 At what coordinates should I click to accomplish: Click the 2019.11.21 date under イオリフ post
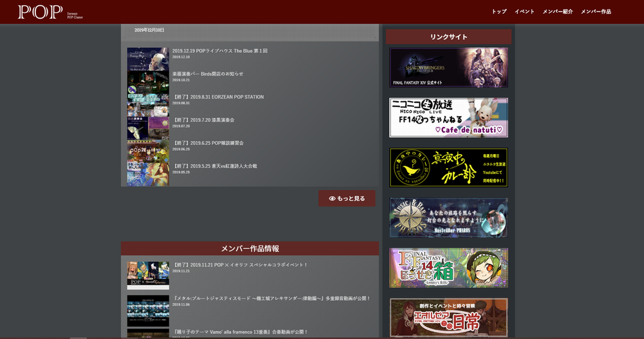point(181,271)
